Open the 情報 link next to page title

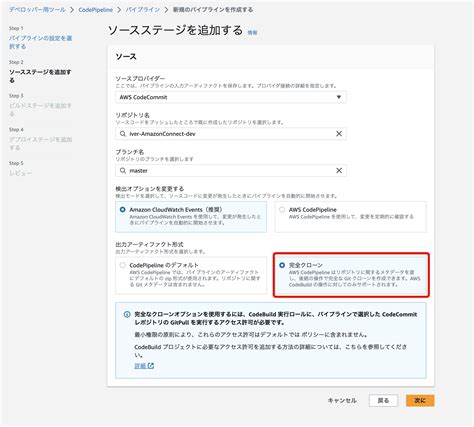pyautogui.click(x=252, y=33)
